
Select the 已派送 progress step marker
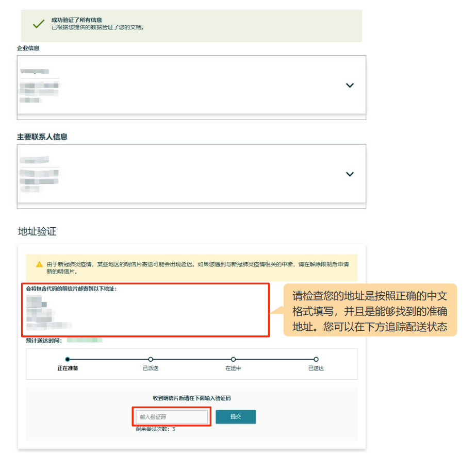coord(151,359)
